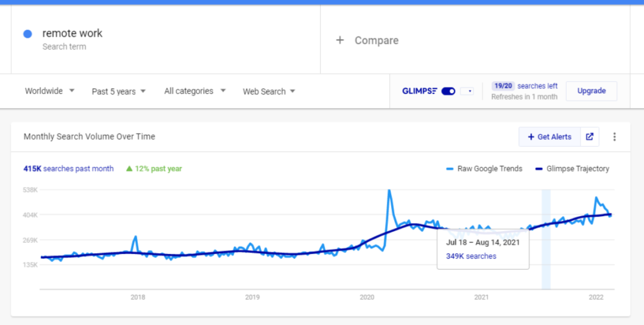Expand the Worldwide region dropdown

49,91
